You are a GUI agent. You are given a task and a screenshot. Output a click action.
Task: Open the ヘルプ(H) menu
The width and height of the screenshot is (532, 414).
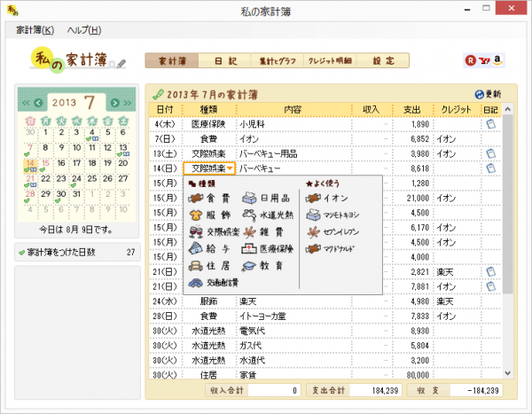(x=84, y=30)
